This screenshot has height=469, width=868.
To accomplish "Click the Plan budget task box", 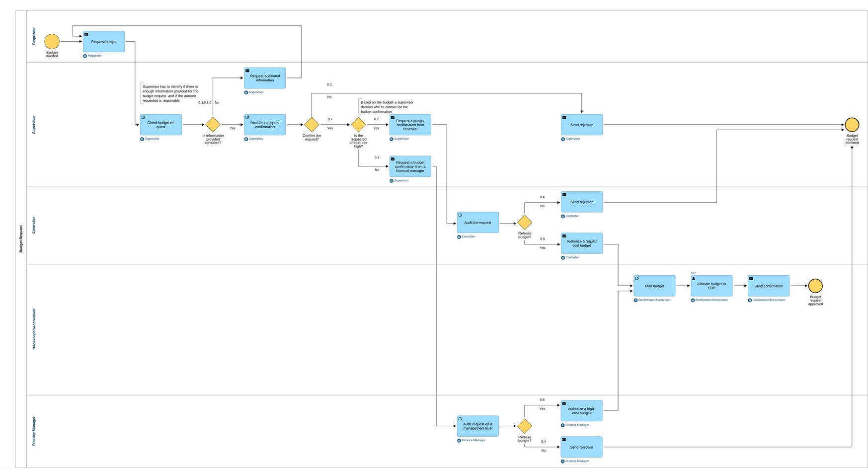I will pos(654,286).
